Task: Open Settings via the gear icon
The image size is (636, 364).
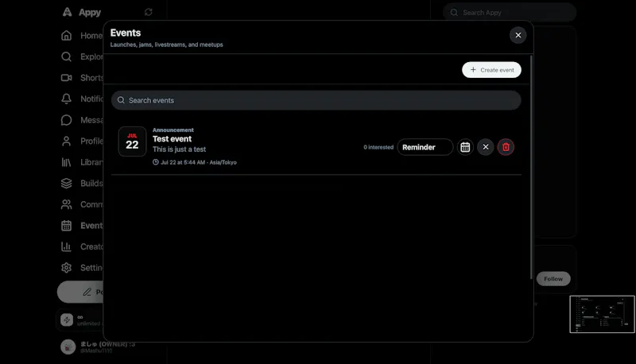Action: [67, 268]
